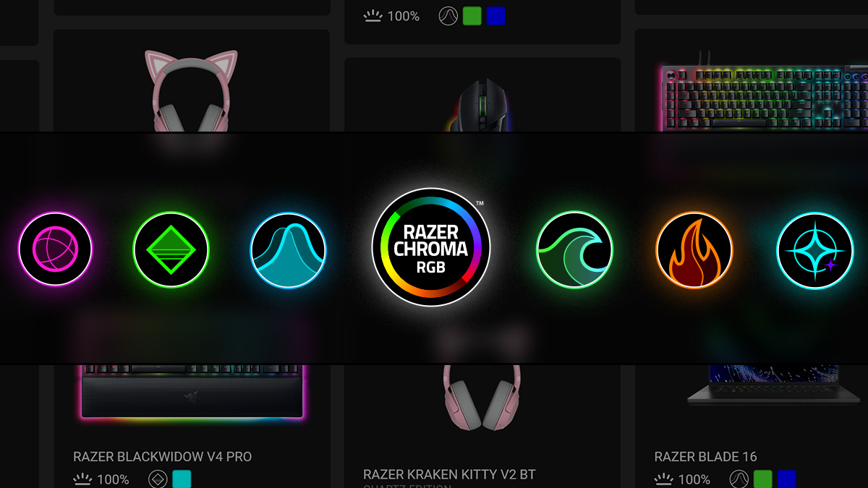Select the cyan starlight effect icon

(815, 249)
